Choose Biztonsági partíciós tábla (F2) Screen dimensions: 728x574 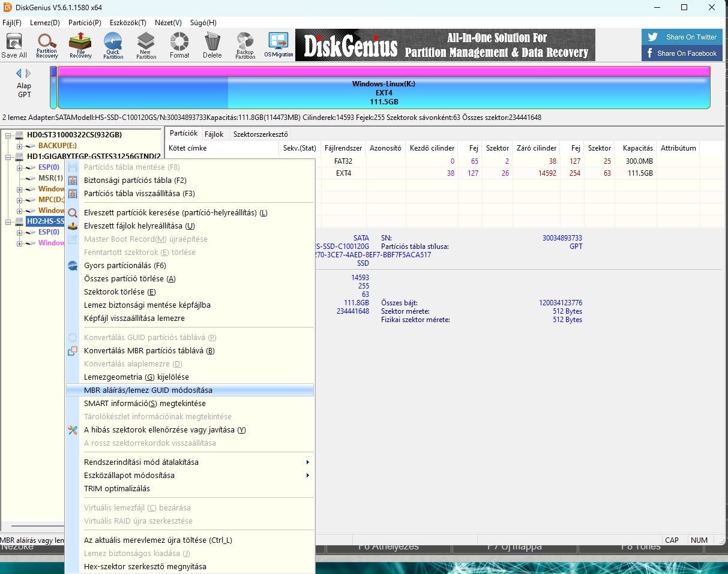click(x=190, y=181)
